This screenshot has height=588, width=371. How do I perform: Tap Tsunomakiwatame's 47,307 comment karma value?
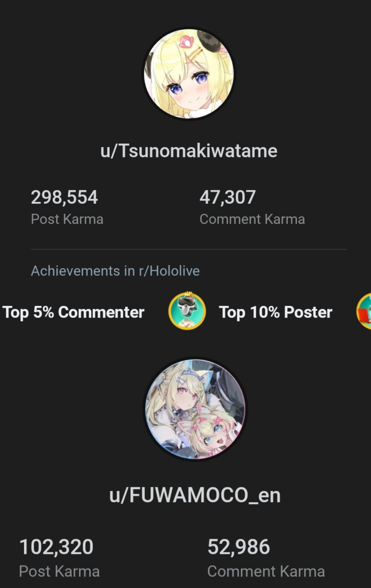coord(227,197)
